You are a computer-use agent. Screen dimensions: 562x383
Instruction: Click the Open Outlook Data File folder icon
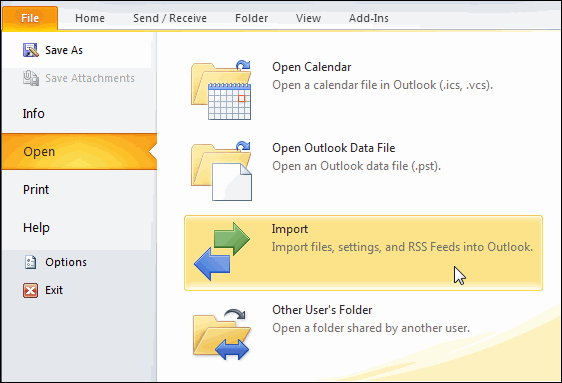click(221, 171)
